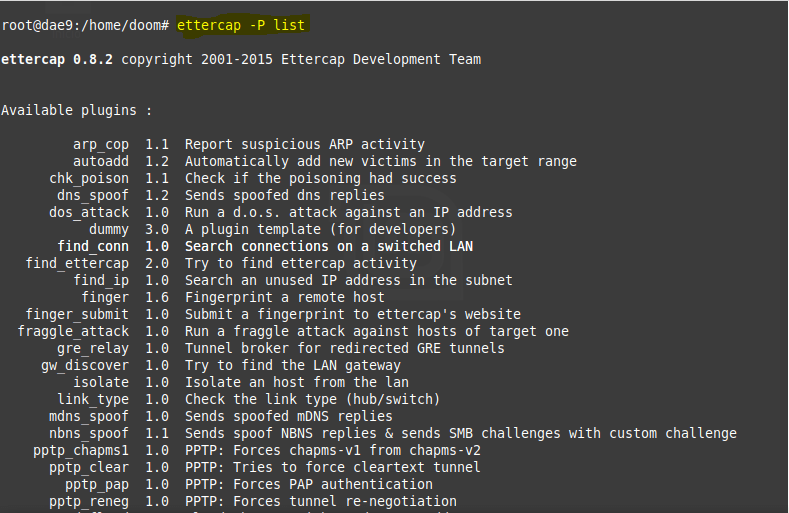789x513 pixels.
Task: Click the find_ip plugin entry
Action: tap(100, 280)
